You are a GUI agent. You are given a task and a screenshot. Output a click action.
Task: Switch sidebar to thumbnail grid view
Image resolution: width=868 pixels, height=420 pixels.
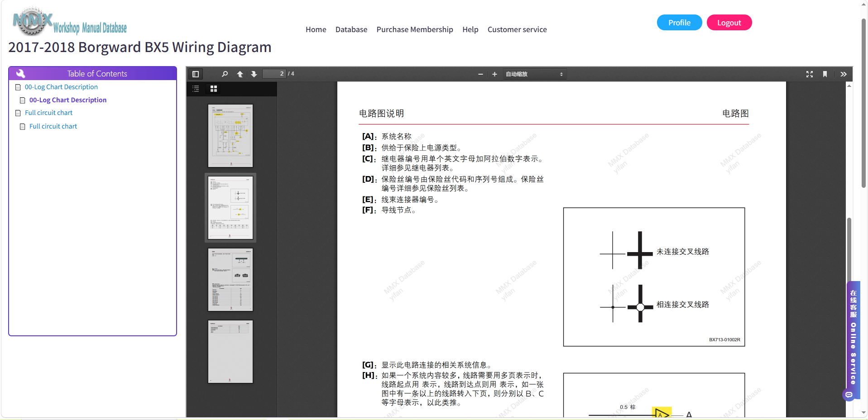coord(214,89)
